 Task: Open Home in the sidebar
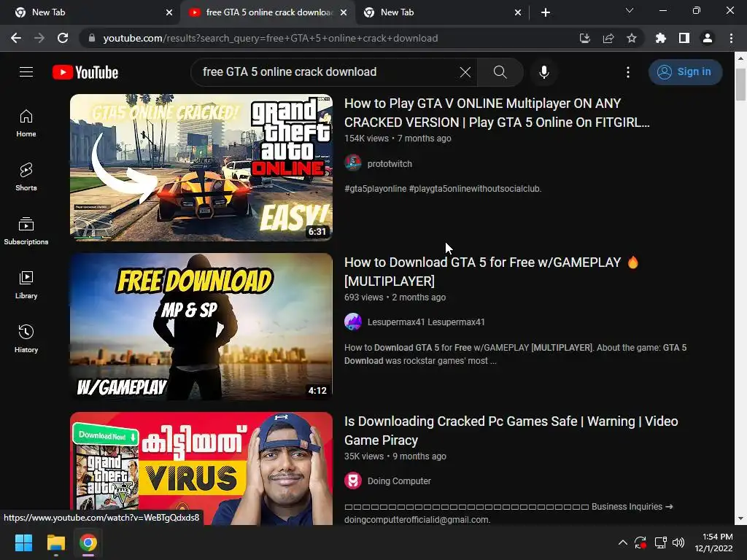(x=26, y=123)
